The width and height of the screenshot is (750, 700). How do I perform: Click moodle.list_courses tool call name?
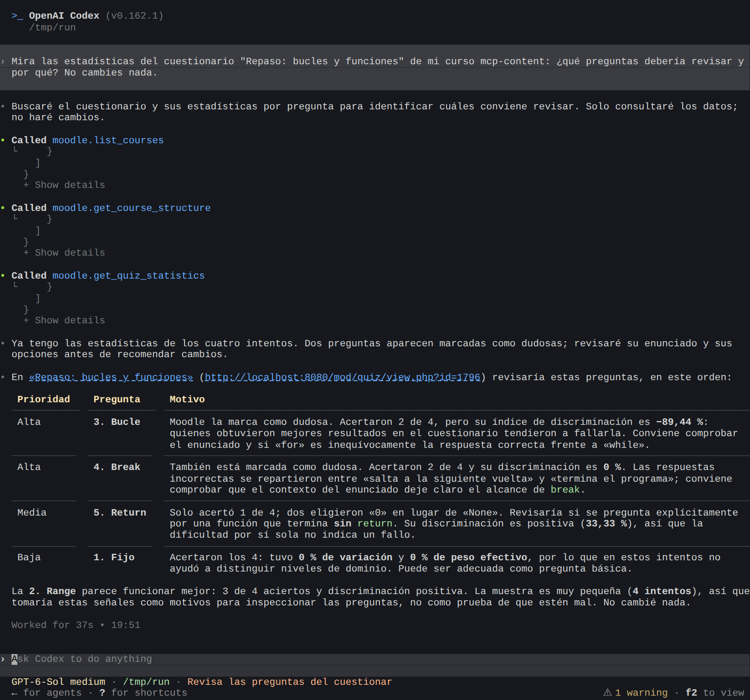[x=108, y=140]
